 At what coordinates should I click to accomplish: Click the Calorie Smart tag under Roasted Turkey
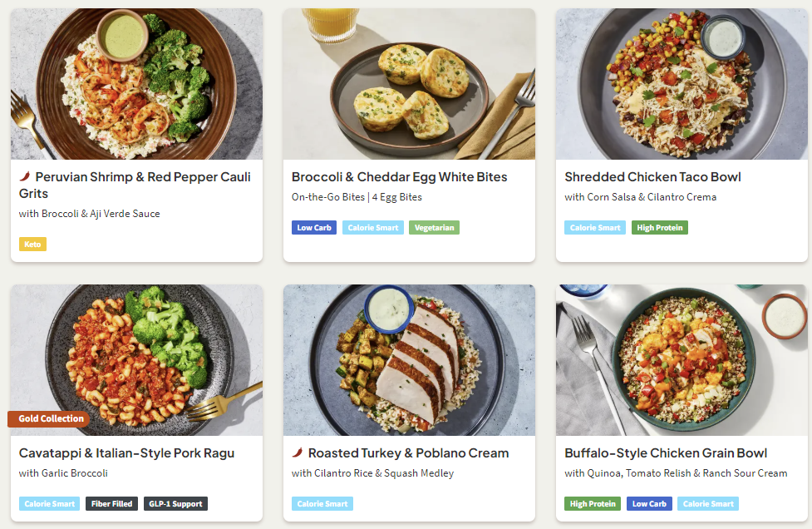click(x=322, y=504)
